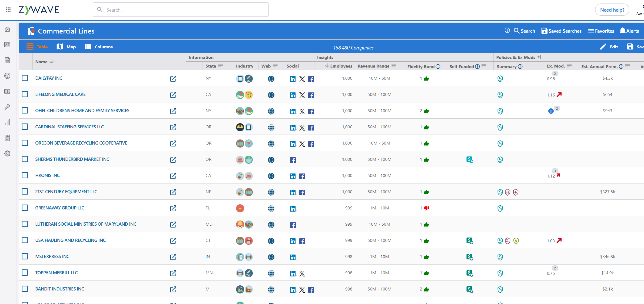The width and height of the screenshot is (644, 304).
Task: Click the Alerts bell icon
Action: (623, 31)
